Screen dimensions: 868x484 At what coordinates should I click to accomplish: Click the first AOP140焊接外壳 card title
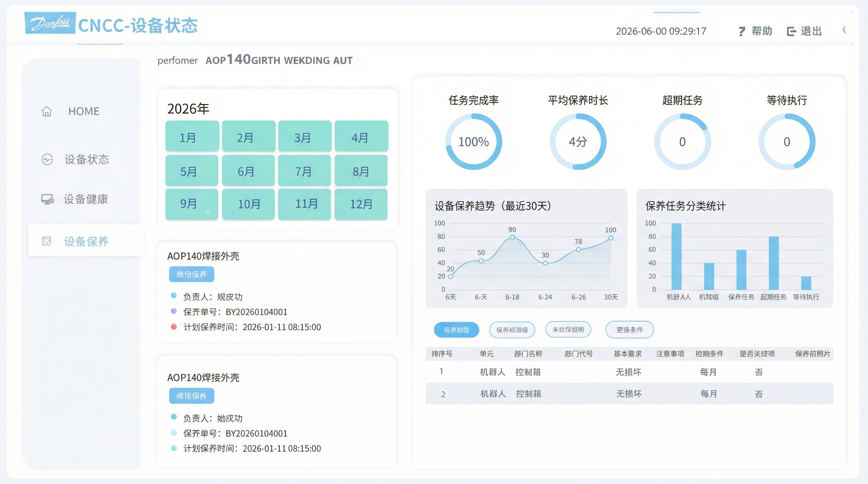203,256
